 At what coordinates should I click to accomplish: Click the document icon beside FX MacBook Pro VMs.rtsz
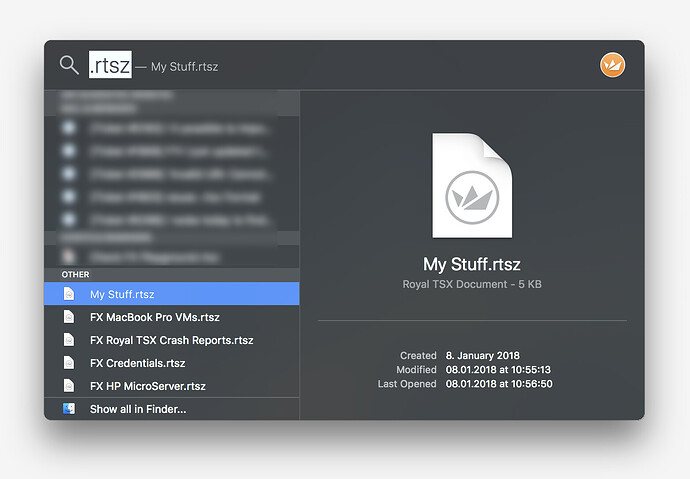(x=69, y=317)
